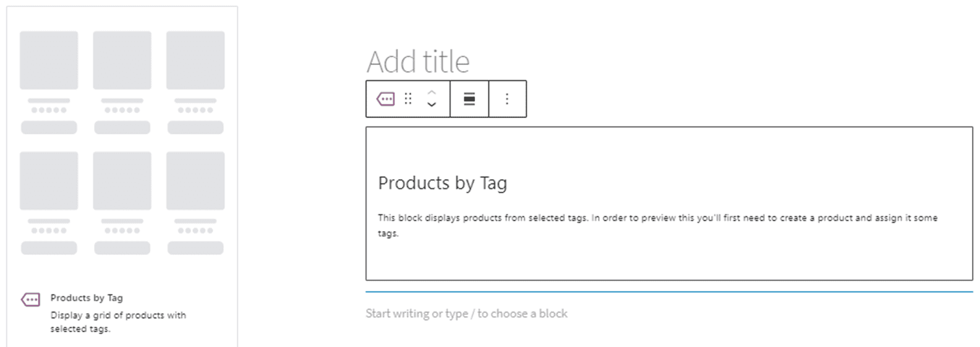Screen dimensions: 980x347
Task: Click the 'Start writing or type /' paragraph placeholder
Action: 466,314
